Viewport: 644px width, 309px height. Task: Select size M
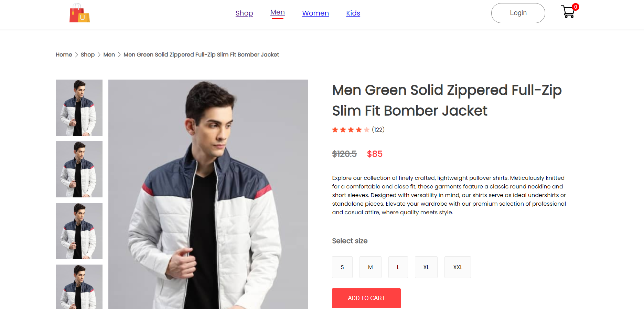[x=370, y=267]
